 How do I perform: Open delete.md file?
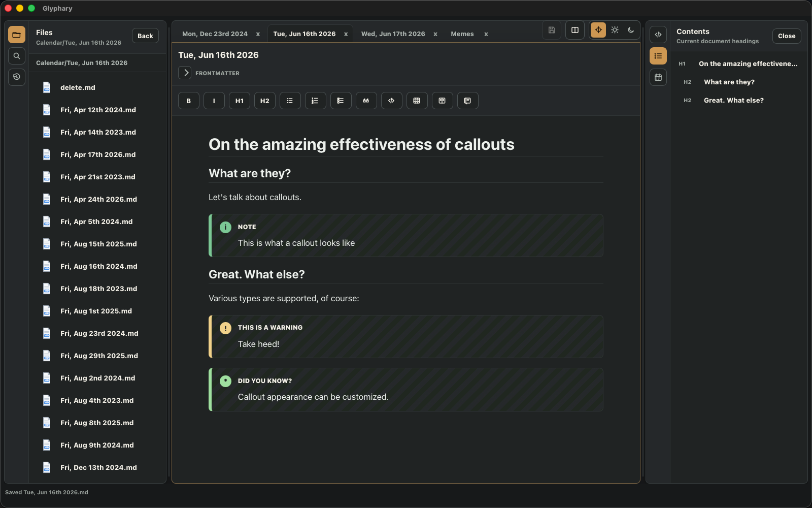tap(97, 87)
